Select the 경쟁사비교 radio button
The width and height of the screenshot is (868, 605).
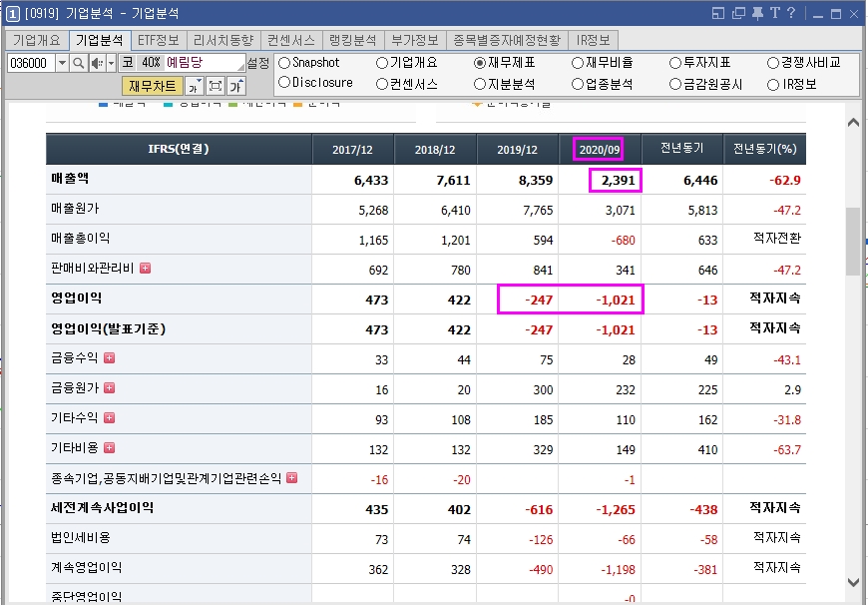pyautogui.click(x=773, y=63)
